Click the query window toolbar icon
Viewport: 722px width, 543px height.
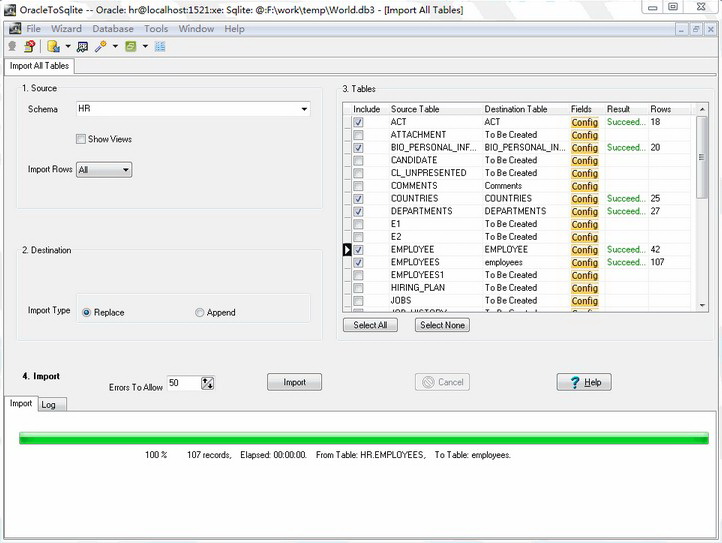pos(82,46)
